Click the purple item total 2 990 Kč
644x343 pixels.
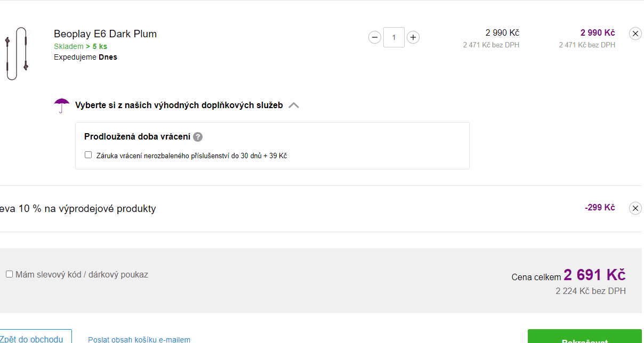tap(598, 33)
